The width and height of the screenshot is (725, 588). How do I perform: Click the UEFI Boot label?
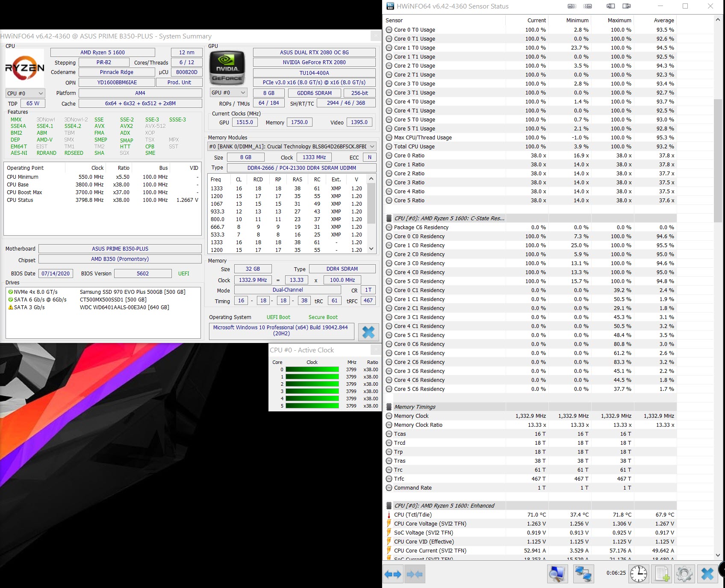click(x=278, y=317)
